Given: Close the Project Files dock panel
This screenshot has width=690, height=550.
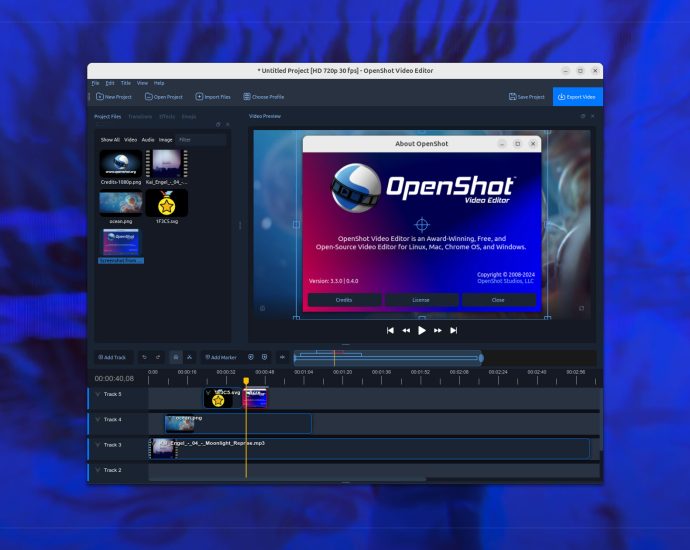Looking at the screenshot, I should [x=228, y=125].
